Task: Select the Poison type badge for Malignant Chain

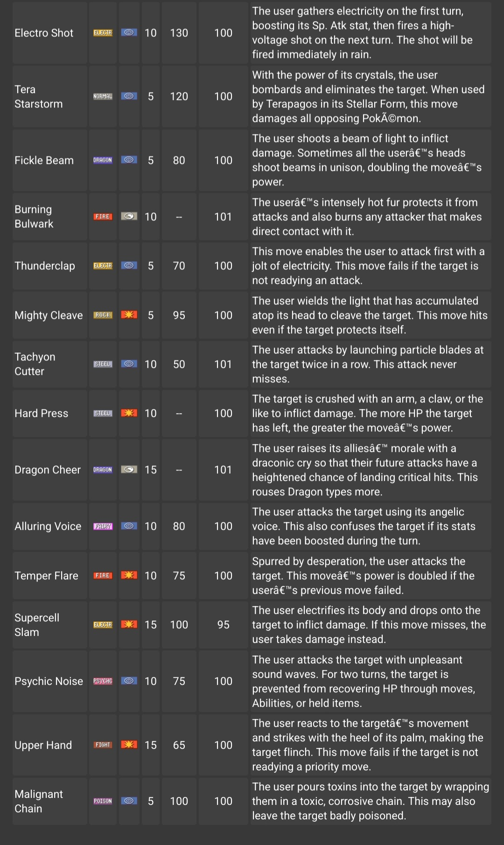Action: point(103,801)
